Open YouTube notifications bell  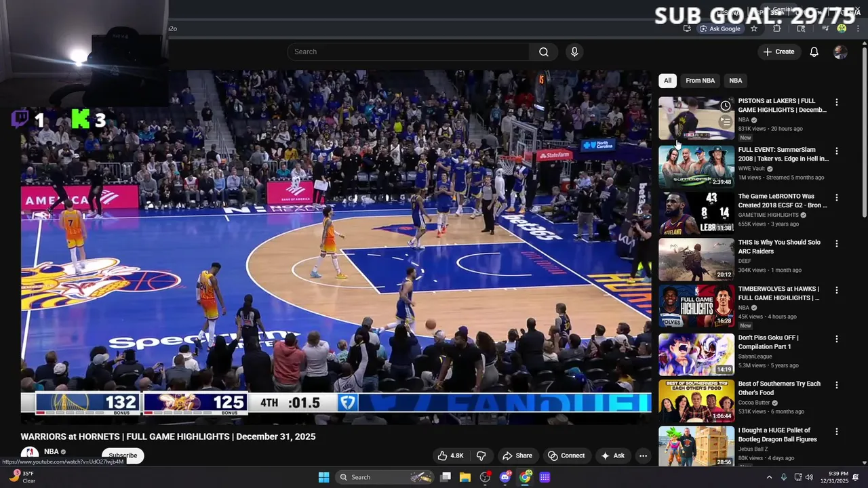(x=814, y=52)
